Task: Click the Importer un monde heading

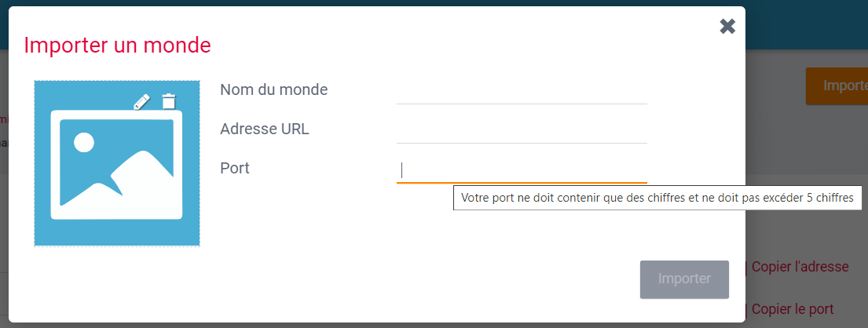Action: tap(117, 45)
